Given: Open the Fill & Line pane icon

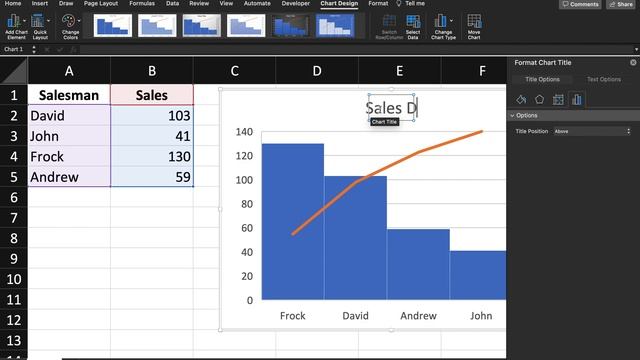Looking at the screenshot, I should point(521,99).
